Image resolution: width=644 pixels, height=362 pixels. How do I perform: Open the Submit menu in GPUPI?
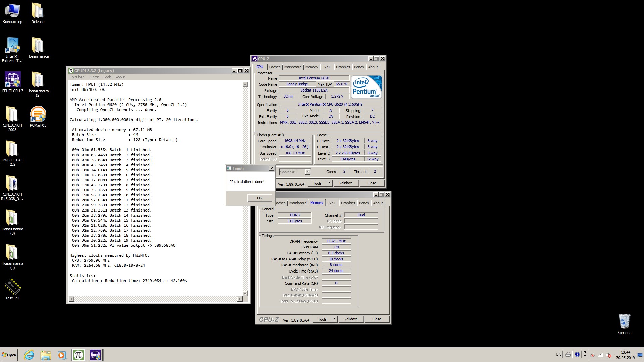point(94,77)
